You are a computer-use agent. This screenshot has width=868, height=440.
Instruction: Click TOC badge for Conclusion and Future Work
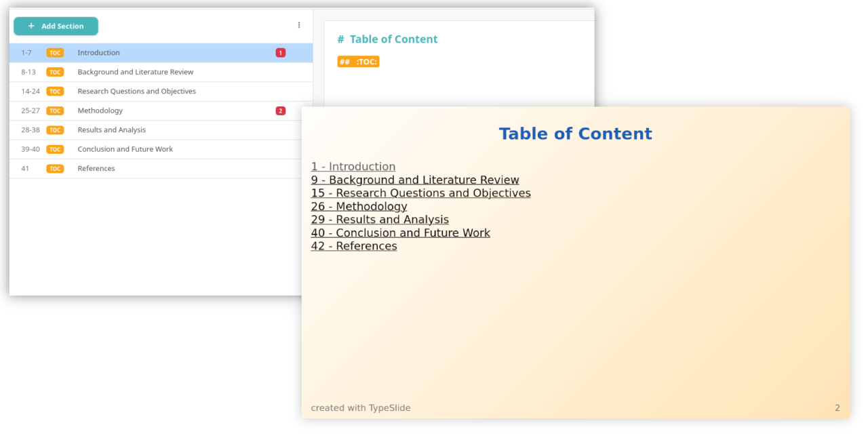55,149
